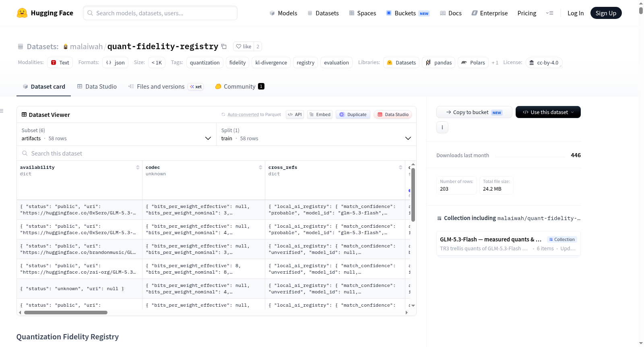Screen dimensions: 644x347
Task: Click the cc-by-4.0 license tag
Action: (x=544, y=62)
